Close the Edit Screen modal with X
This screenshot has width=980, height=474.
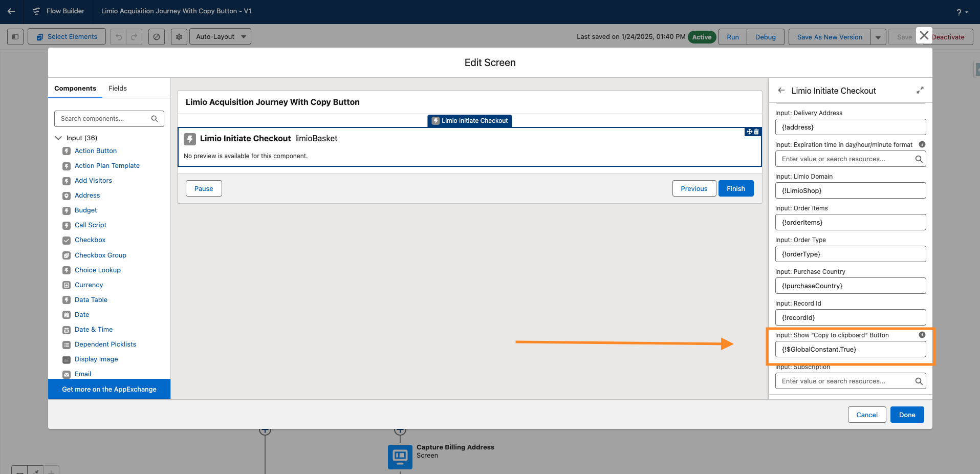pos(924,35)
